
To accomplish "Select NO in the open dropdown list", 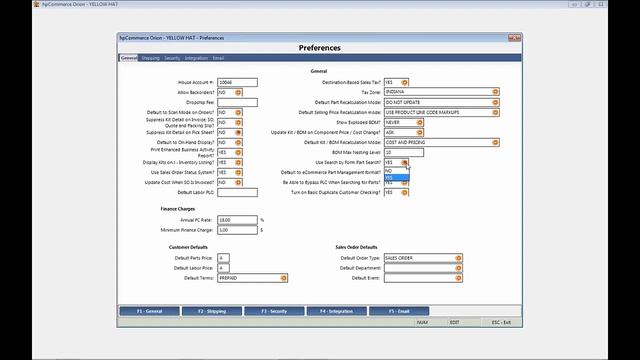I will click(x=396, y=171).
